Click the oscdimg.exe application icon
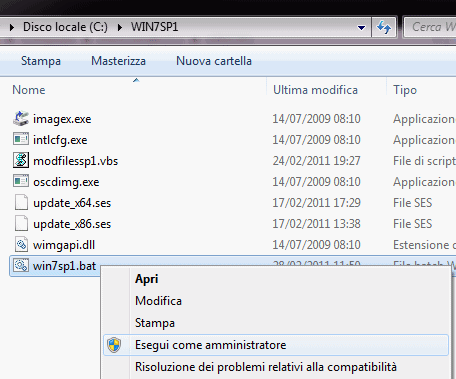The height and width of the screenshot is (379, 456). pyautogui.click(x=21, y=181)
